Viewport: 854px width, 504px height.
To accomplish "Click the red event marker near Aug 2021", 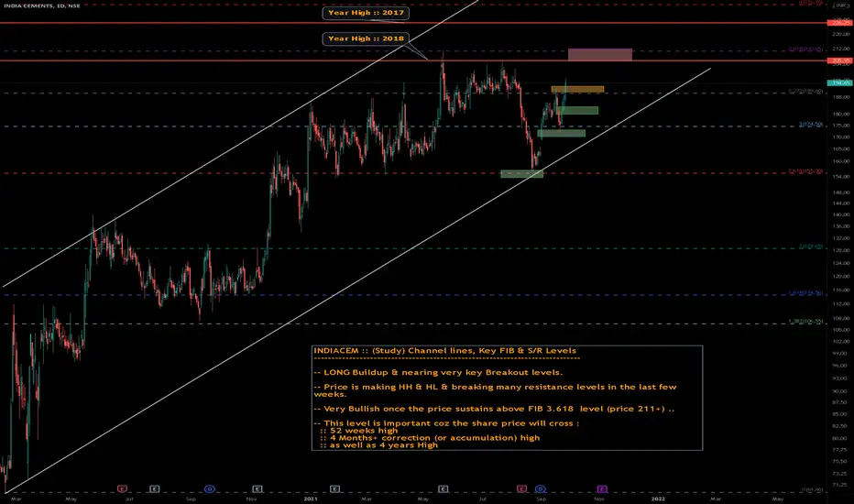I will pyautogui.click(x=521, y=488).
